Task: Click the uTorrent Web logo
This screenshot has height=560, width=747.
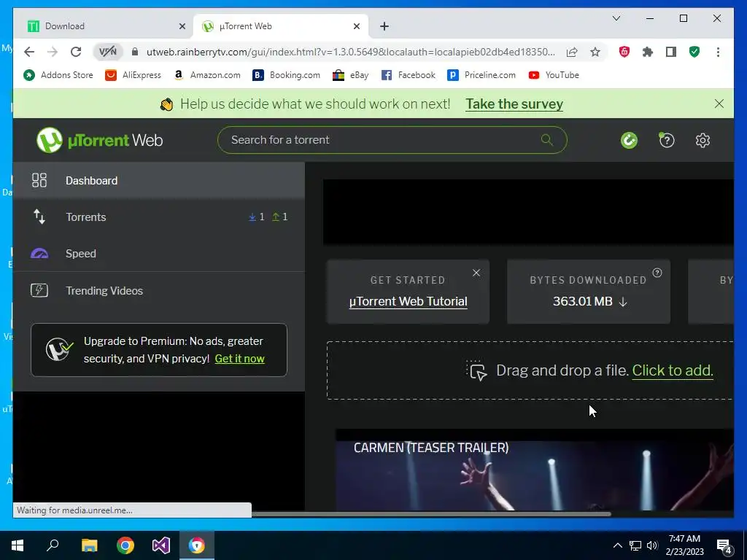Action: pyautogui.click(x=99, y=140)
